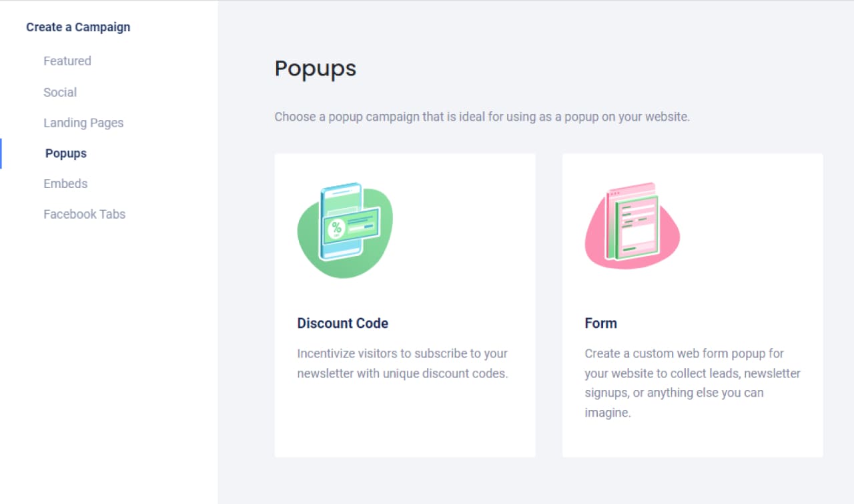The width and height of the screenshot is (854, 504).
Task: Go to Landing Pages in the sidebar
Action: pyautogui.click(x=83, y=123)
